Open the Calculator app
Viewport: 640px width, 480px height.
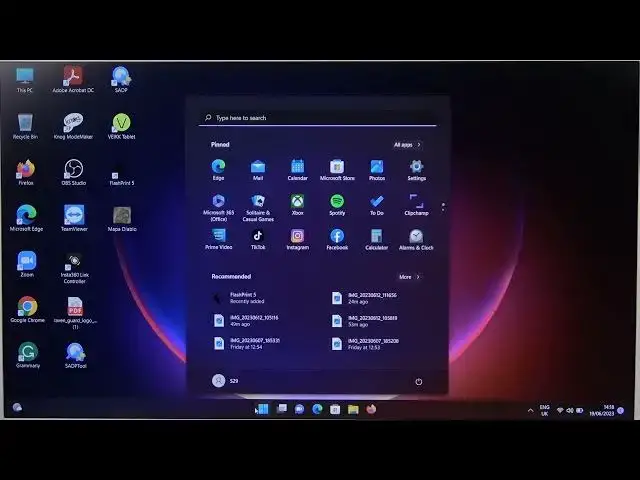(376, 238)
